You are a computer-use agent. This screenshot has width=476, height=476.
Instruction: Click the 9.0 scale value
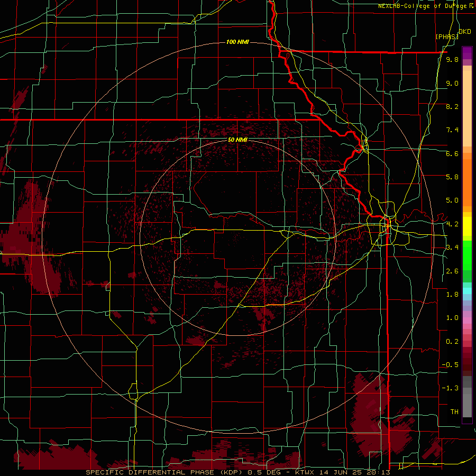click(x=452, y=83)
